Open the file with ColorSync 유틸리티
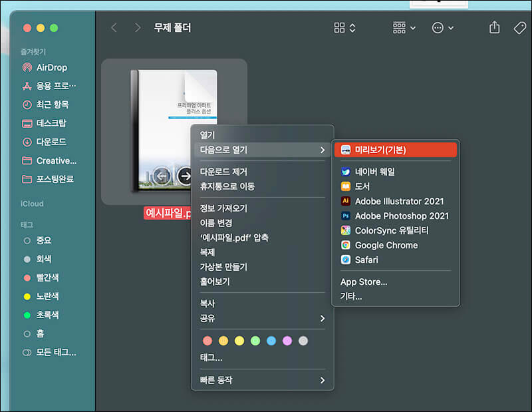 point(392,230)
